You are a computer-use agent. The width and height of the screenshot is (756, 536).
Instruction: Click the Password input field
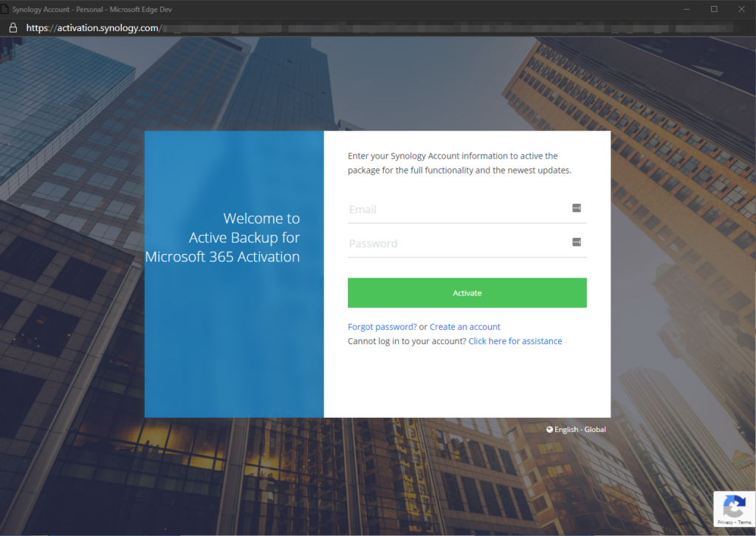click(467, 244)
